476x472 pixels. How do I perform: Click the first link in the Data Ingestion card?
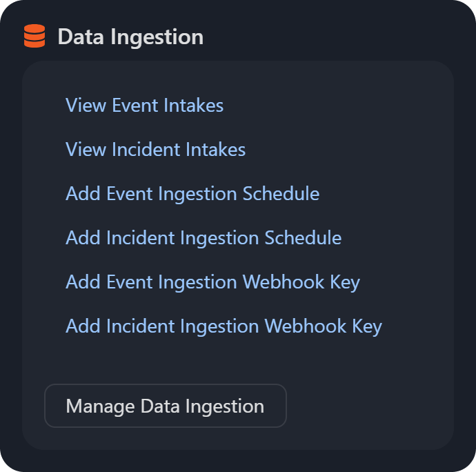click(x=144, y=106)
